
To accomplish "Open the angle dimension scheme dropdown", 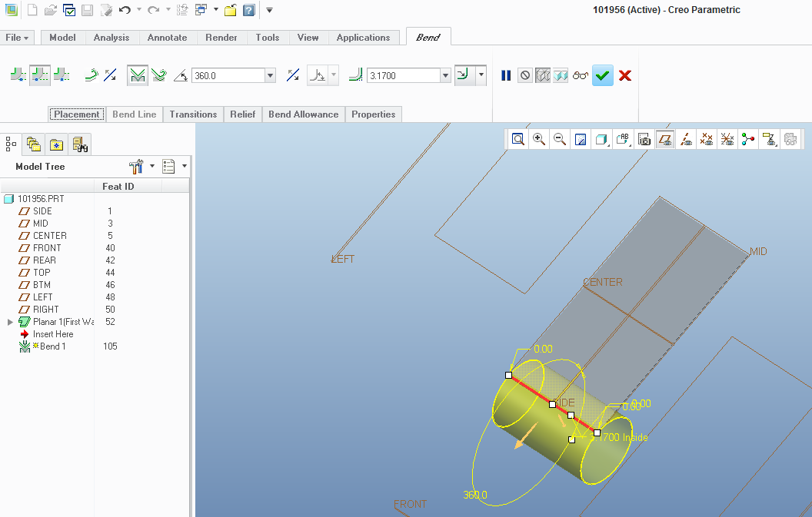I will 334,75.
